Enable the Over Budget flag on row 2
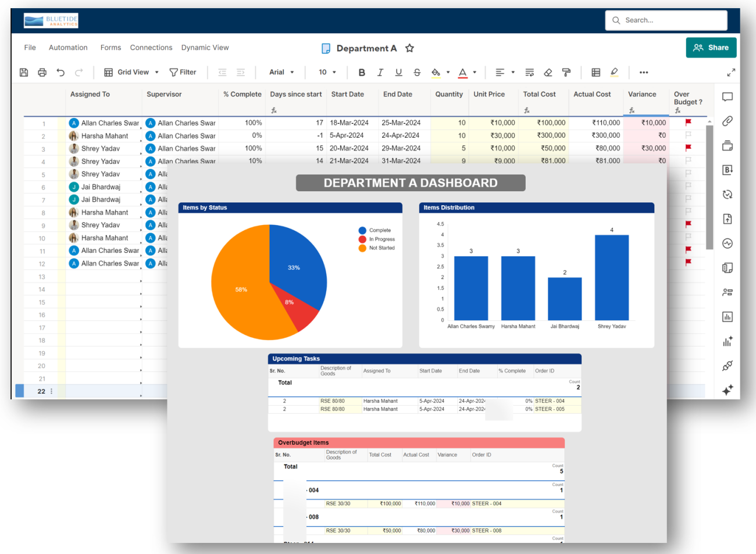Viewport: 756px width, 554px height. (687, 135)
